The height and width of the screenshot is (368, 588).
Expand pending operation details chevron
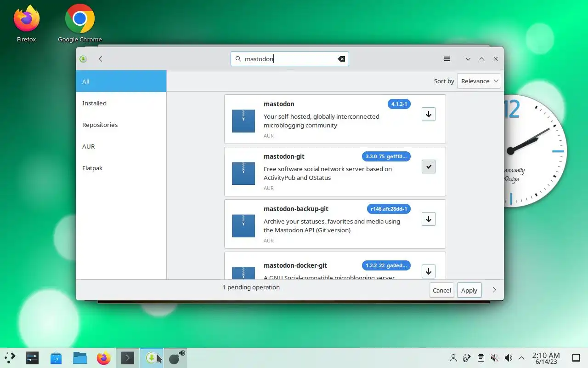pos(494,290)
